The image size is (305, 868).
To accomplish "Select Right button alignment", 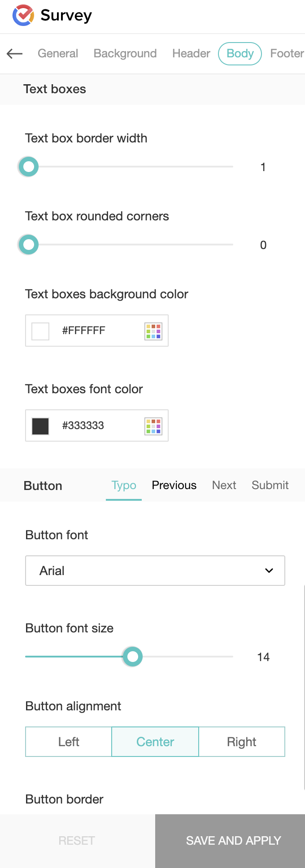I will pos(242,742).
